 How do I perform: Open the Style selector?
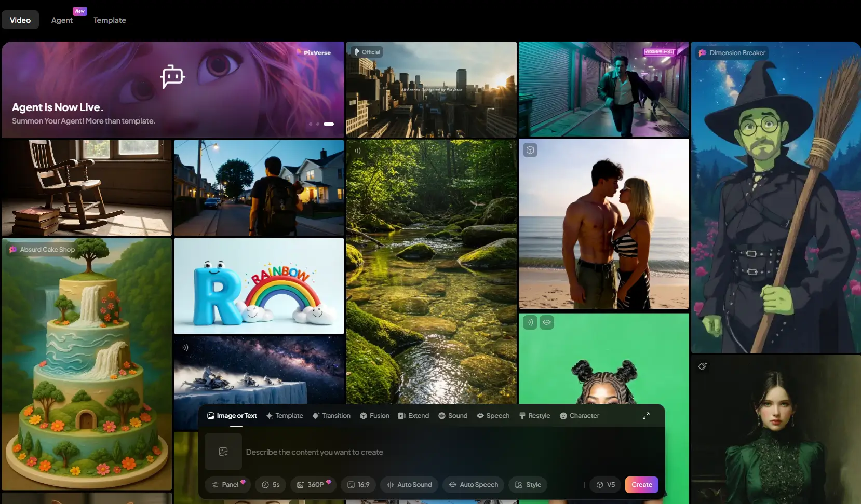[x=528, y=485]
